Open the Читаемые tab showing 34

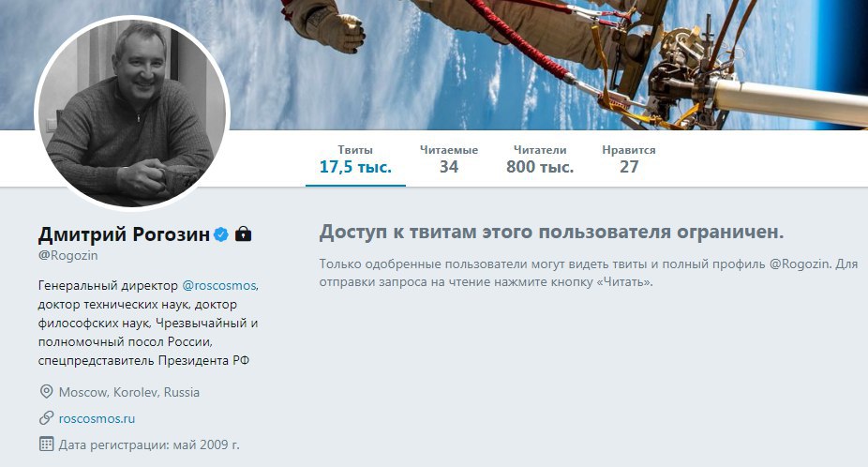[x=448, y=159]
